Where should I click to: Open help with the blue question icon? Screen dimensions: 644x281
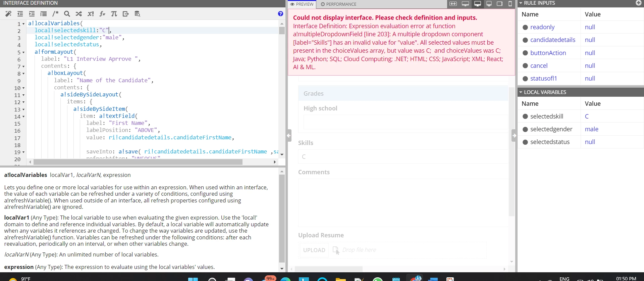[280, 14]
